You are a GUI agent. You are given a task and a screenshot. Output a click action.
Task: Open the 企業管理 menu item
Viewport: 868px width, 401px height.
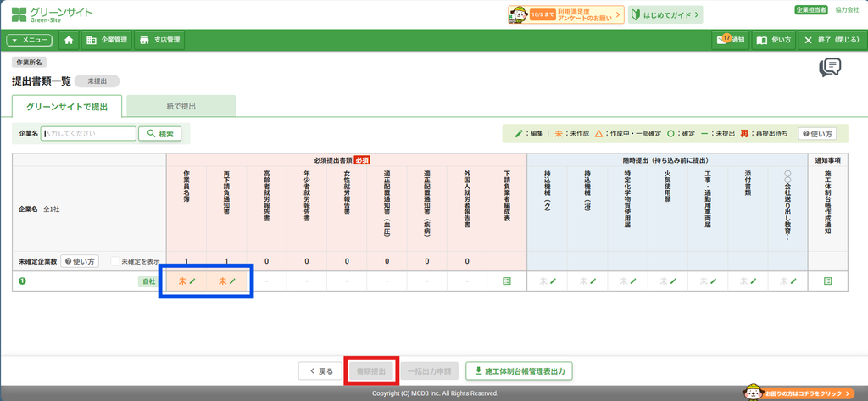tap(107, 40)
